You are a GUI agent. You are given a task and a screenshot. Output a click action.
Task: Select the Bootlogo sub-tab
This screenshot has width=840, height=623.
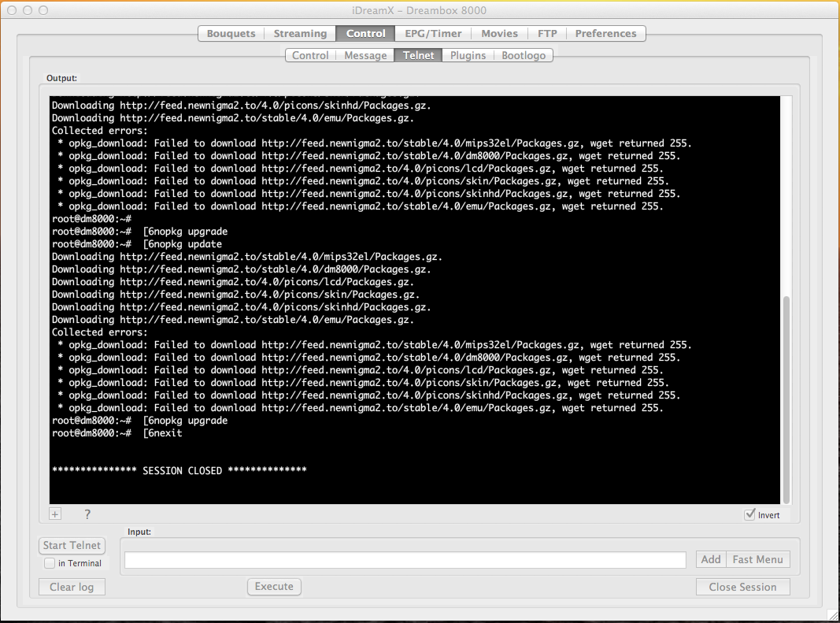point(524,56)
